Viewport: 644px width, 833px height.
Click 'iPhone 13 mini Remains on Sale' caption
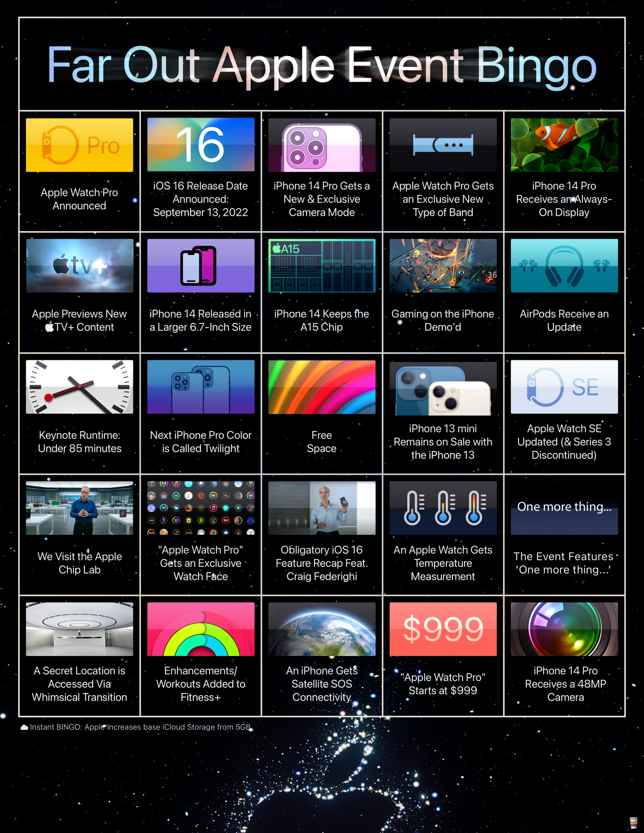443,442
